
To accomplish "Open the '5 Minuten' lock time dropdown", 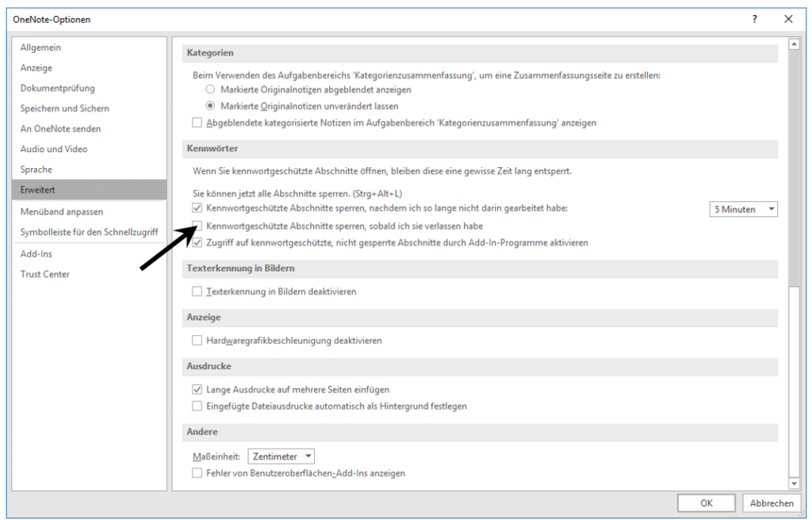I will click(x=743, y=209).
